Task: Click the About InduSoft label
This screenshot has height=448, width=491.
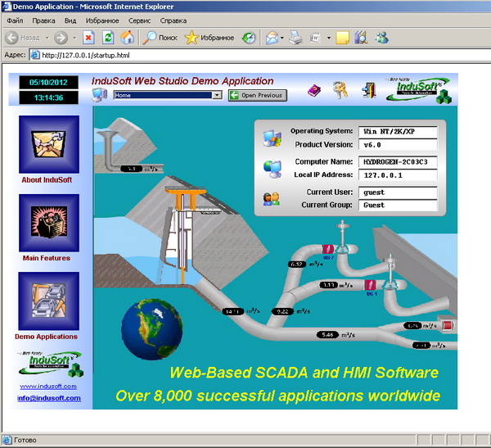Action: pos(47,180)
